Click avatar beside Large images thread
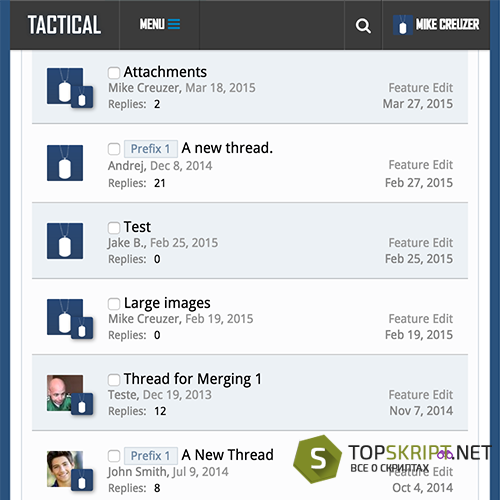 [x=65, y=317]
